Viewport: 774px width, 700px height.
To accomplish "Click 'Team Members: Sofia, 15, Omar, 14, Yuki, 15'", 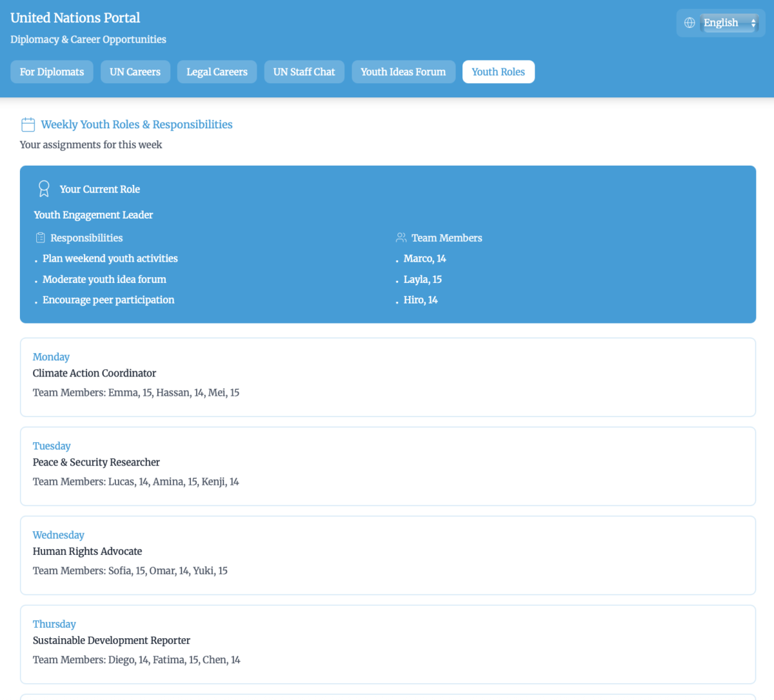I will click(130, 570).
